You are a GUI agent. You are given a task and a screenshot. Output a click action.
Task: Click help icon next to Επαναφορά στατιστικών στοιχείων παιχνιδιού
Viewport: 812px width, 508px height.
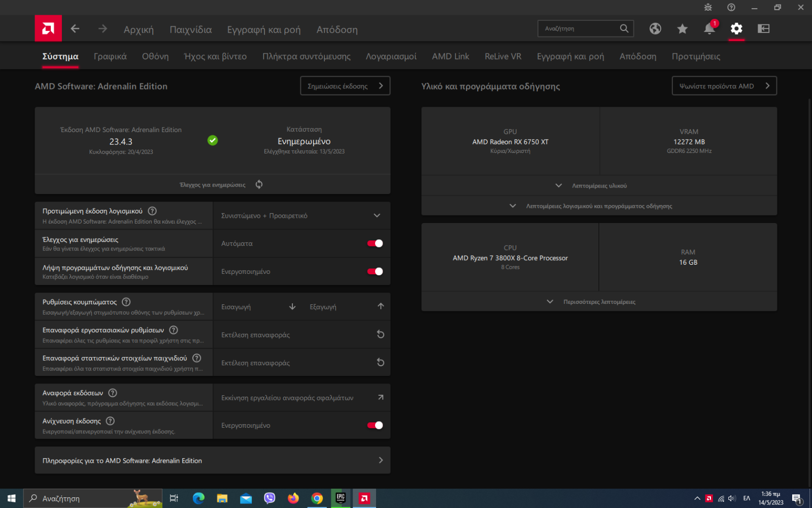197,358
